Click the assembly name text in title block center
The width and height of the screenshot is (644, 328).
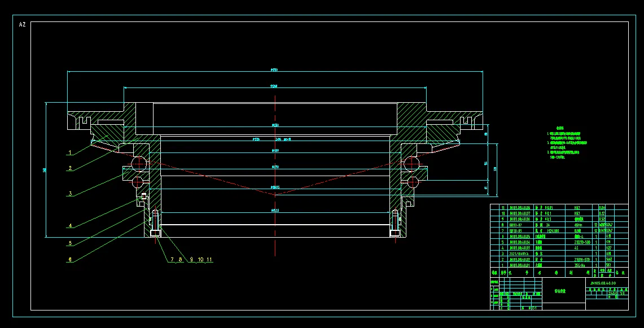[560, 291]
